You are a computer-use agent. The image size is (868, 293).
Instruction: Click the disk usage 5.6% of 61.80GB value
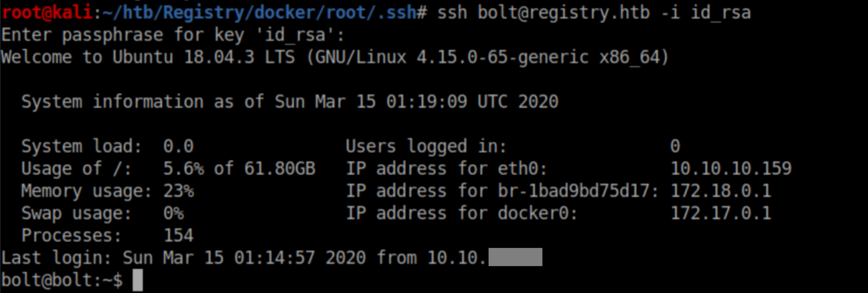[x=239, y=169]
